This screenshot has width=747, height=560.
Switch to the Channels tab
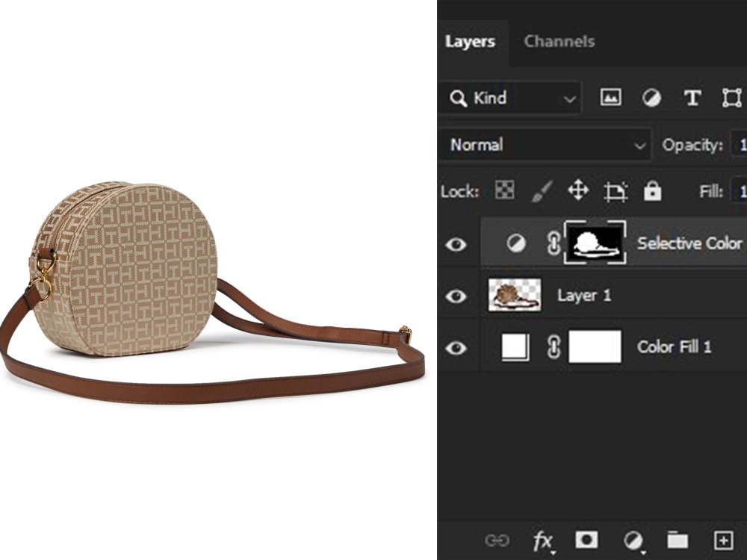[x=559, y=41]
